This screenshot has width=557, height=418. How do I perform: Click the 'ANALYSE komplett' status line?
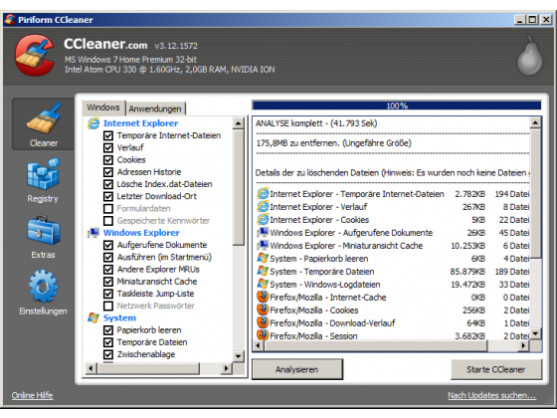pos(317,124)
